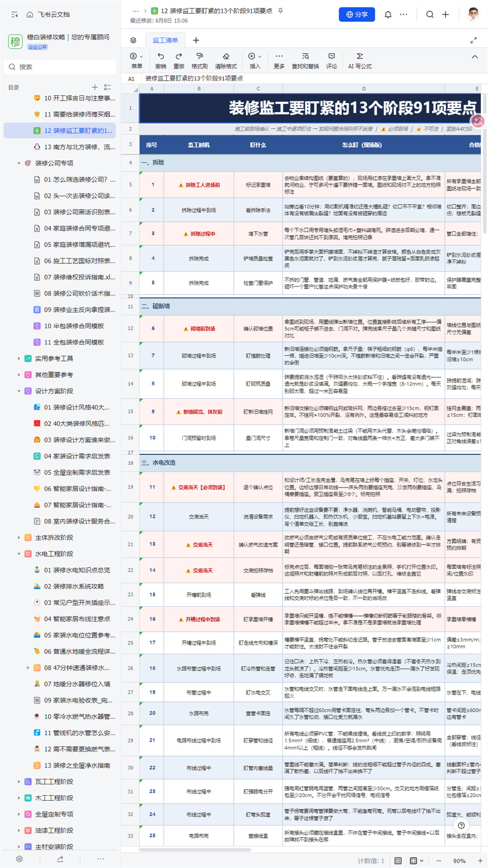
Task: Open the notifications bell
Action: [x=388, y=15]
